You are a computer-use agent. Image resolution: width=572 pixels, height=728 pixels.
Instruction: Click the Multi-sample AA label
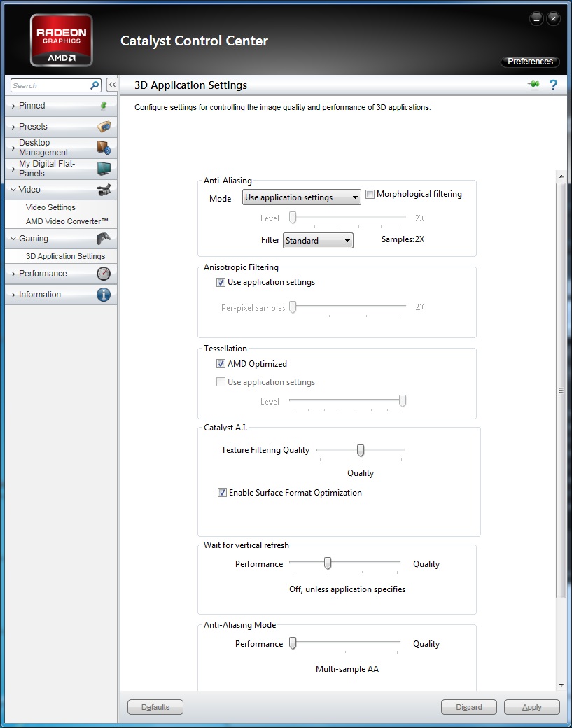coord(347,669)
